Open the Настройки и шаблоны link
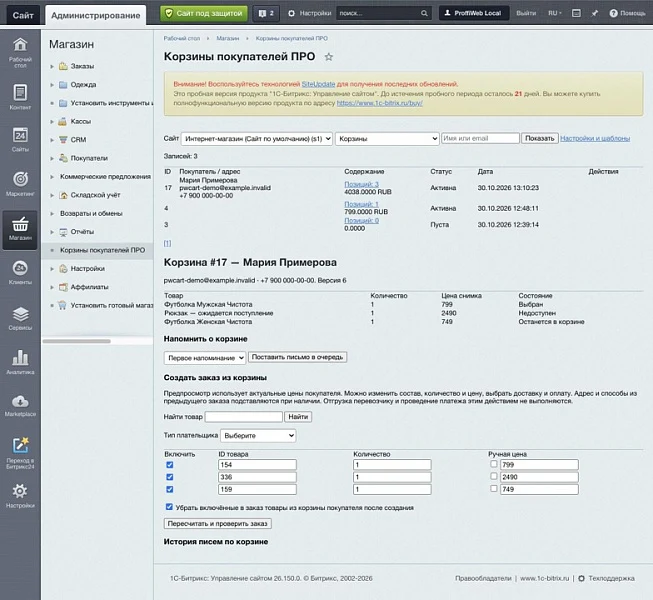653x600 pixels. [x=595, y=138]
